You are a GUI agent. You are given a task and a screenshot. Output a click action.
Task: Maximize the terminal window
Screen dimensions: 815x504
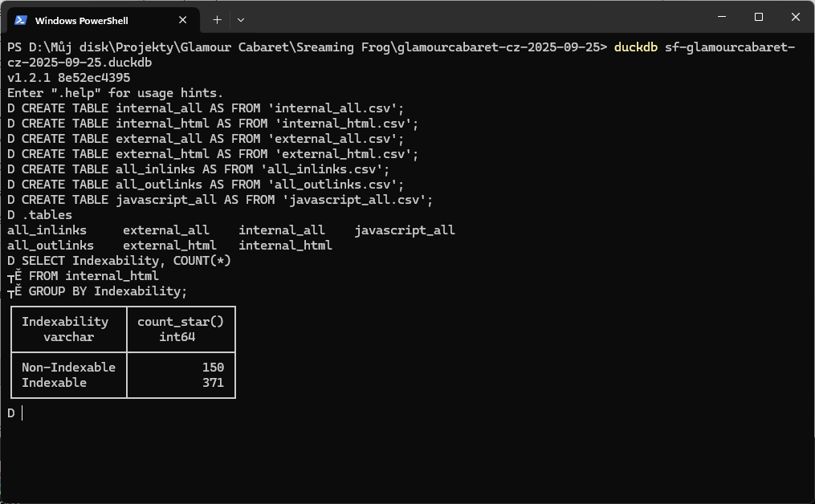point(758,17)
